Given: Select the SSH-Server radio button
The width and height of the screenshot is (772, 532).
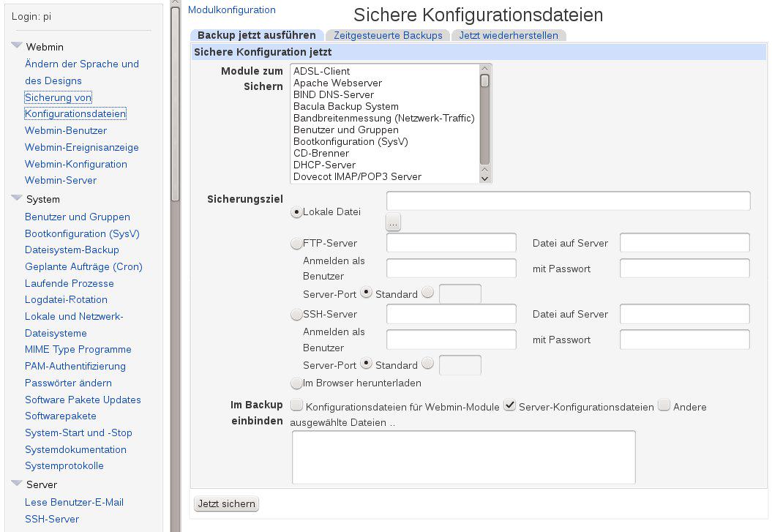Looking at the screenshot, I should pos(296,315).
